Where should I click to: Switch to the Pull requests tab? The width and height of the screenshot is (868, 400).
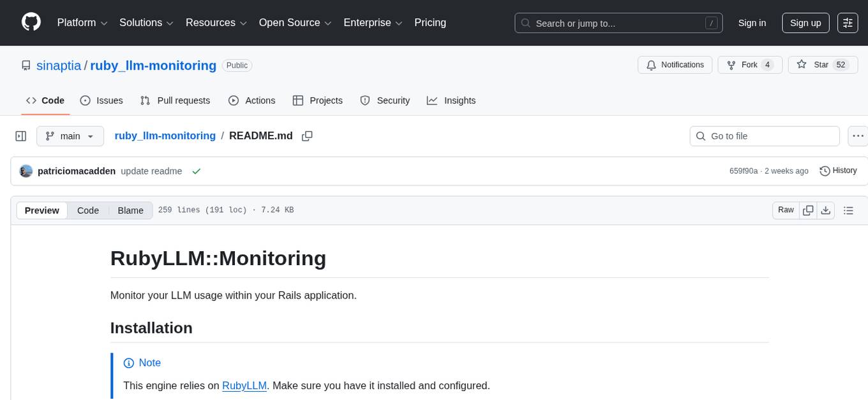tap(184, 100)
